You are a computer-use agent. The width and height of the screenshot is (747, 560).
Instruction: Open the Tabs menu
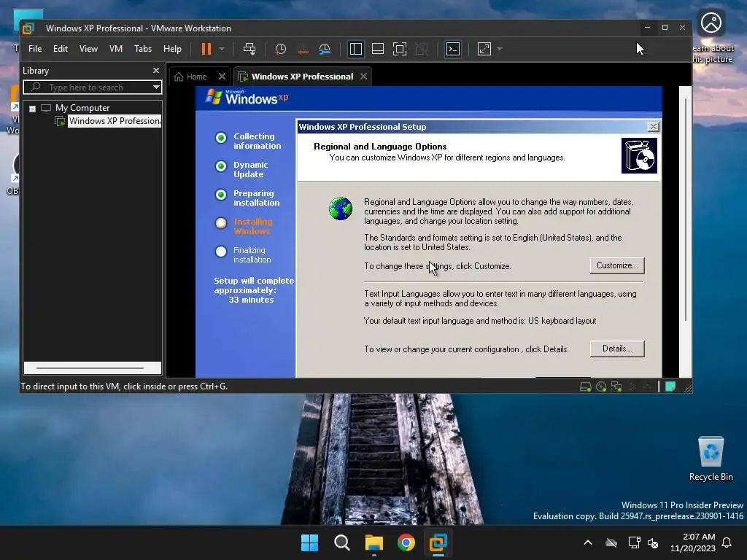(142, 49)
